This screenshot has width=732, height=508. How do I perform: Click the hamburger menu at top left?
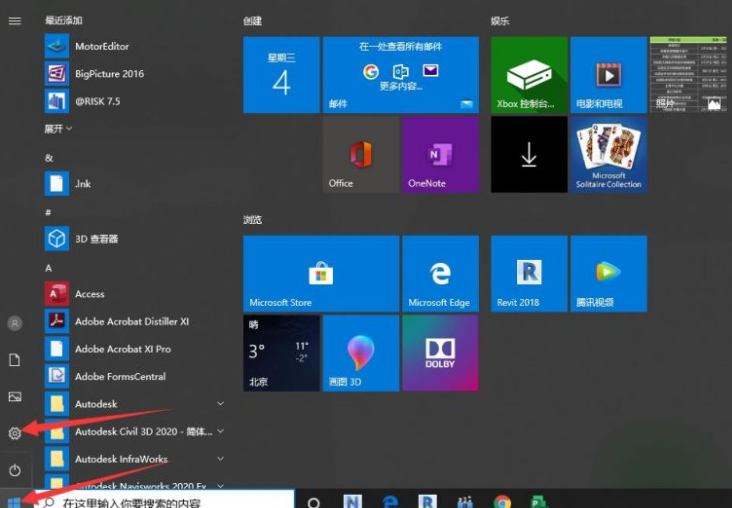coord(15,21)
